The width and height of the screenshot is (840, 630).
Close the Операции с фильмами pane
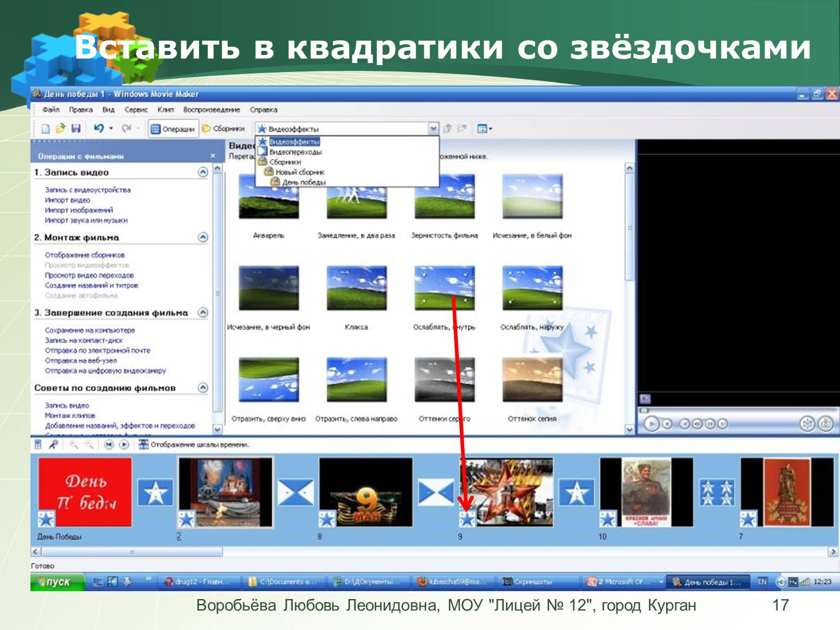pos(213,156)
